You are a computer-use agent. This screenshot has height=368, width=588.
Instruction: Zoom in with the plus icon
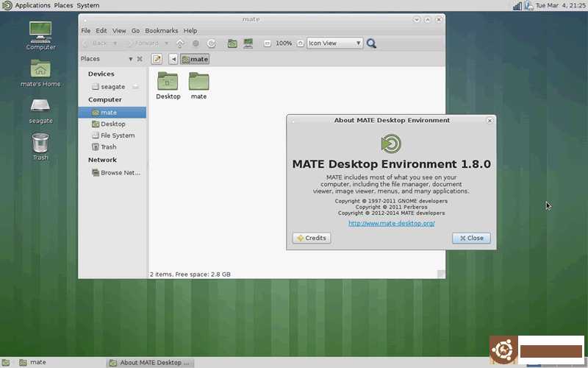301,43
